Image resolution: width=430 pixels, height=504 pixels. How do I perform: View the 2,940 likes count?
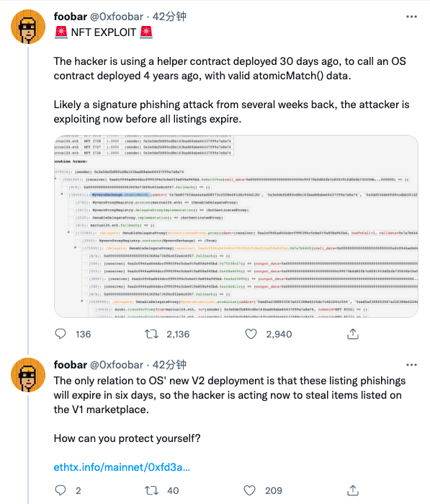coord(279,335)
